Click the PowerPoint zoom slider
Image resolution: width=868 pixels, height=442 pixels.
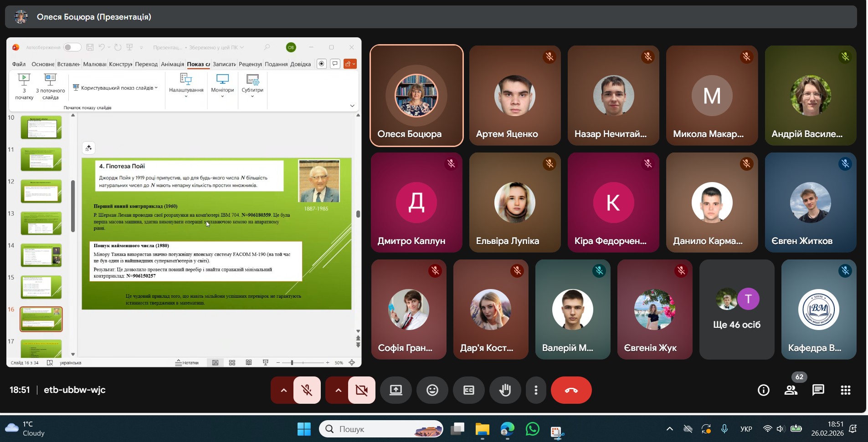click(x=292, y=363)
